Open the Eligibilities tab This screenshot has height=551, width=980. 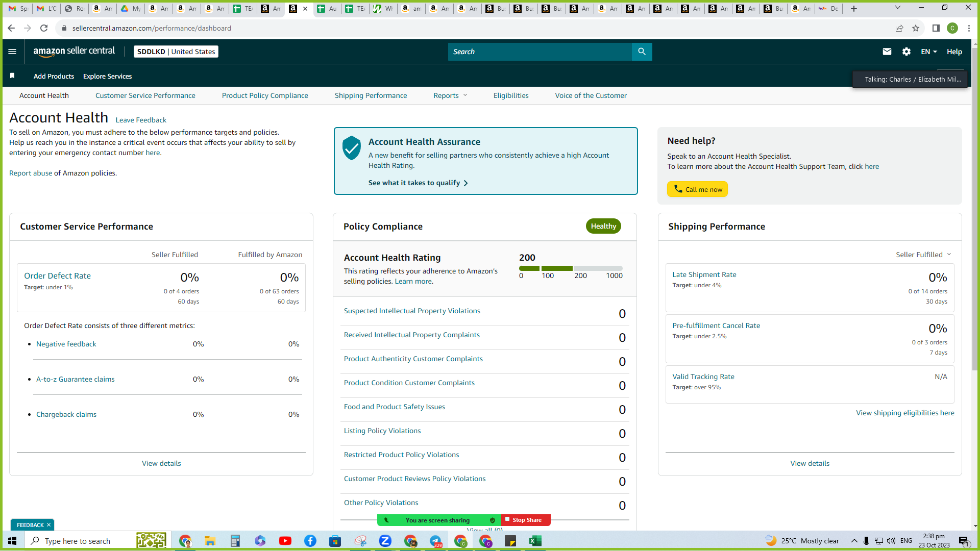coord(511,95)
